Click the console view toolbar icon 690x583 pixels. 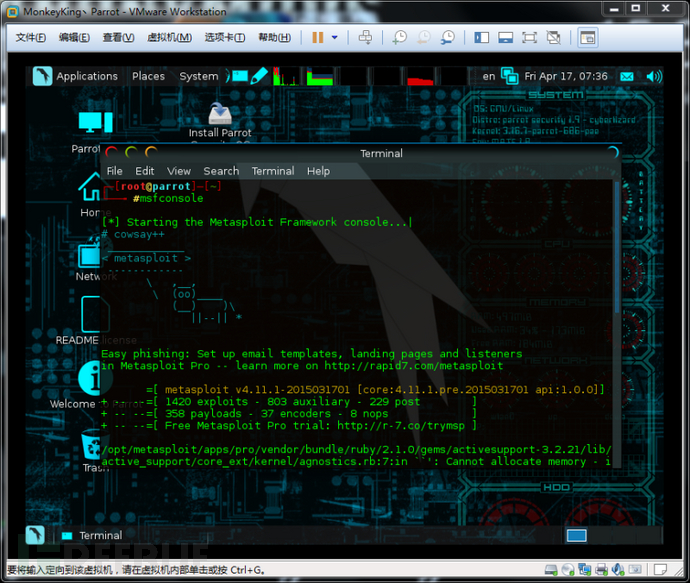click(x=587, y=38)
